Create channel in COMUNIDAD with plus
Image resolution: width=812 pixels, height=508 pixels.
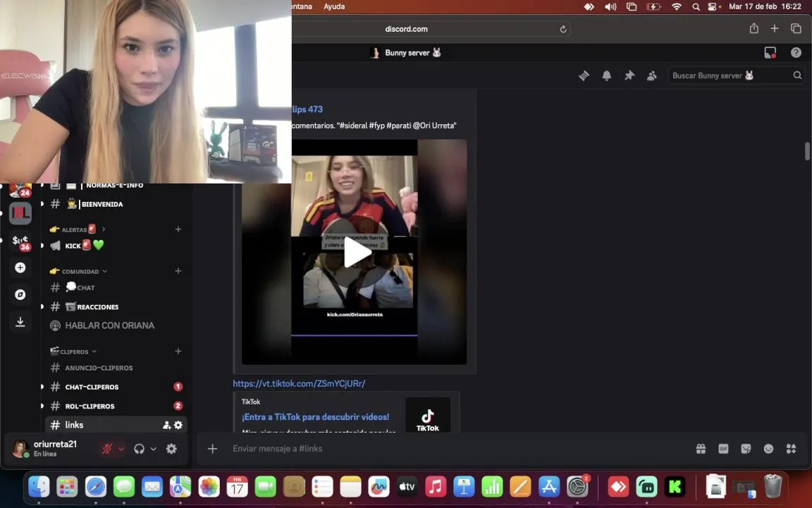[x=178, y=271]
